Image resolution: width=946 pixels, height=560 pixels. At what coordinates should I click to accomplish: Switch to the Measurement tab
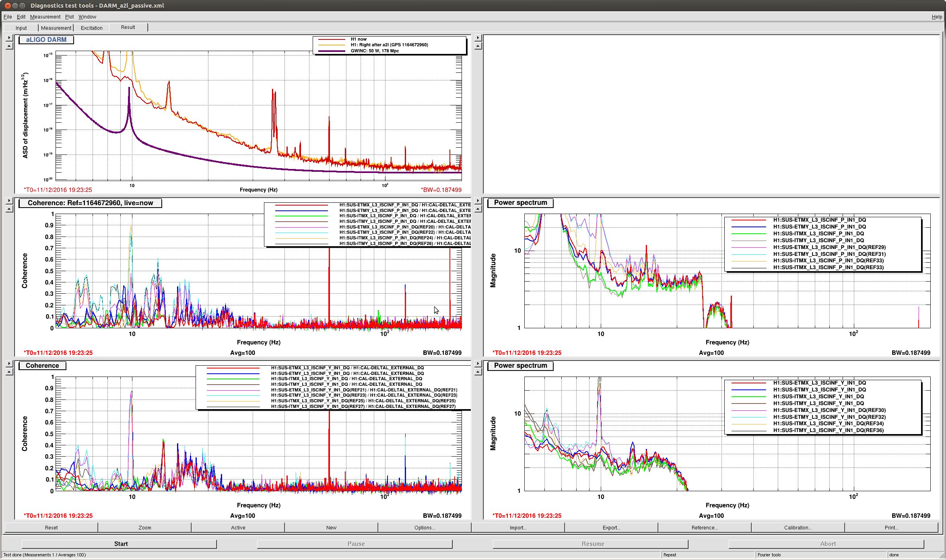pyautogui.click(x=56, y=28)
